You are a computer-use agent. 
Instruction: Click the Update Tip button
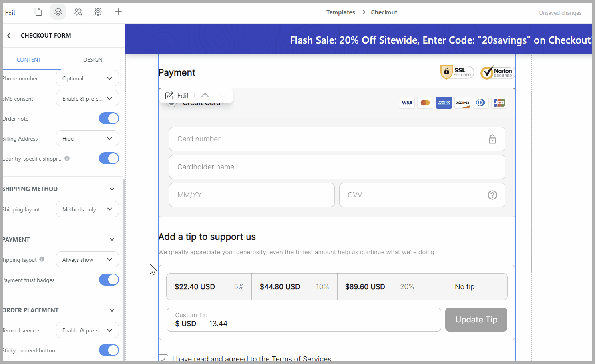click(x=476, y=320)
